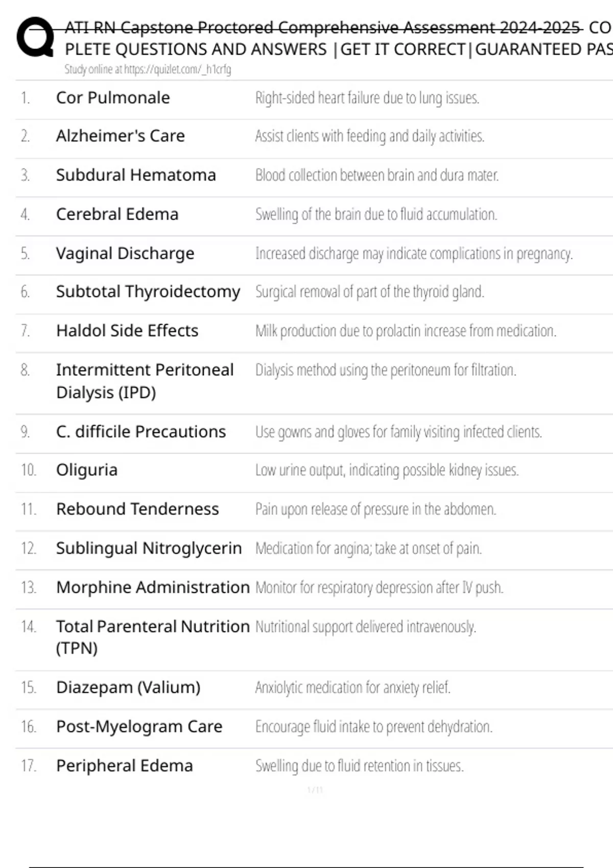Screen dimensions: 613x868
Task: Click Intermittent Peritoneal Dialysis (IPD) term
Action: [x=145, y=381]
